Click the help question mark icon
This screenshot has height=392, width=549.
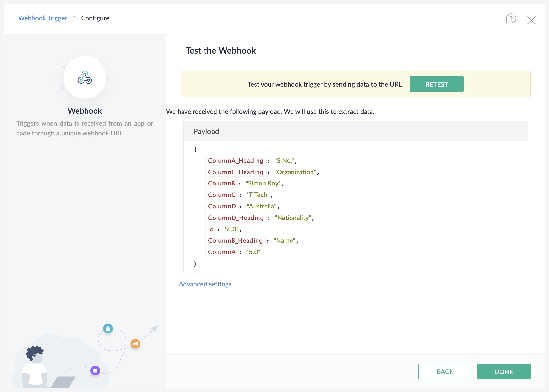pyautogui.click(x=511, y=19)
